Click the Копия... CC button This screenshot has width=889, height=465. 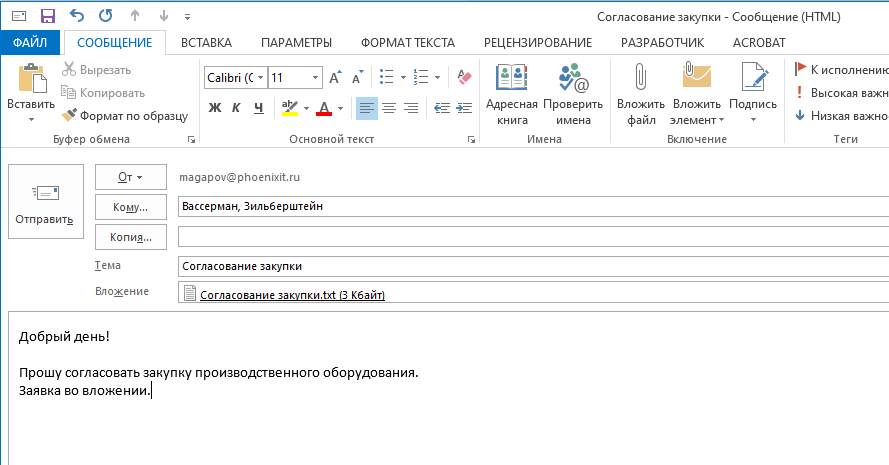pos(130,237)
